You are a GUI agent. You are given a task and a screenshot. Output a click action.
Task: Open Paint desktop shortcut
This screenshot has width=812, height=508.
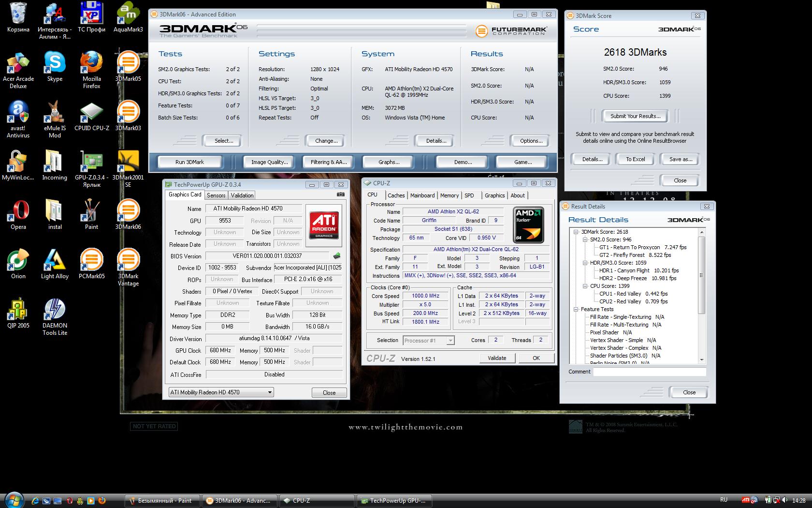pyautogui.click(x=91, y=214)
